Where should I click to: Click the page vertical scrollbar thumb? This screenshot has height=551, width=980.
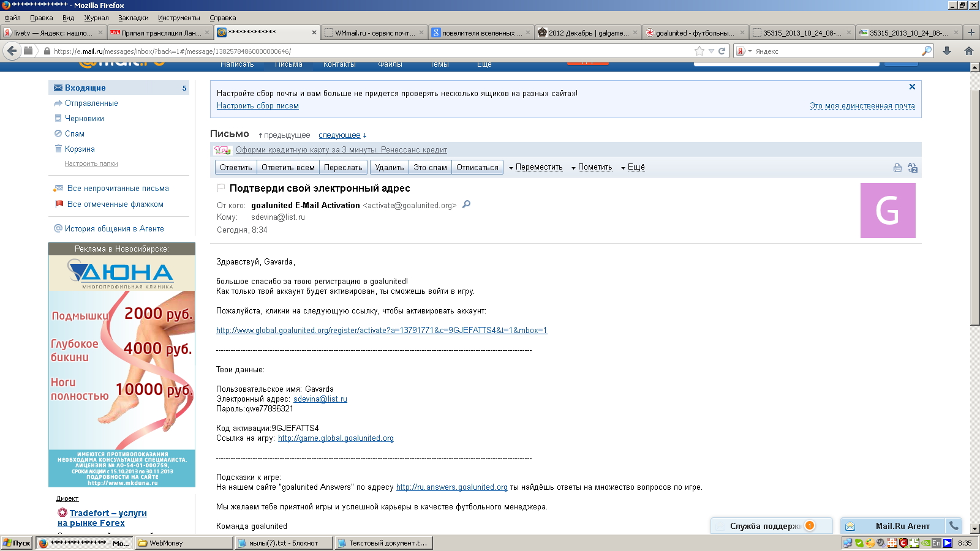click(x=974, y=208)
